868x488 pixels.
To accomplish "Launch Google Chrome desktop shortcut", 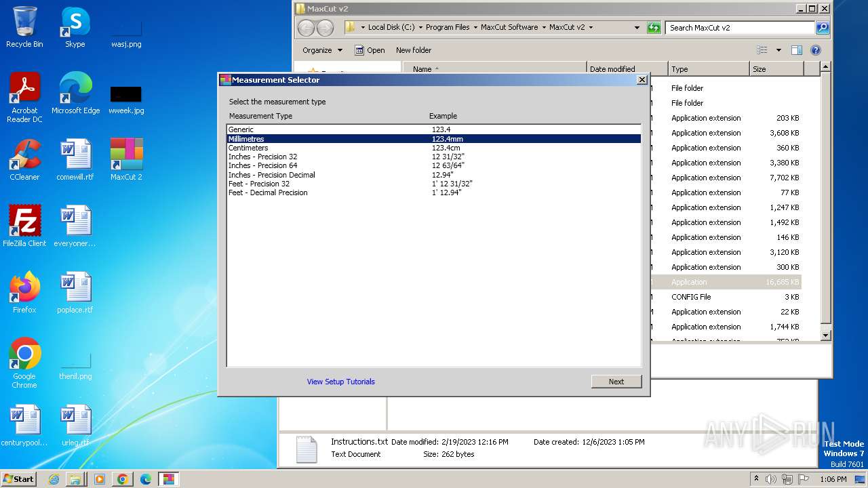I will tap(24, 363).
